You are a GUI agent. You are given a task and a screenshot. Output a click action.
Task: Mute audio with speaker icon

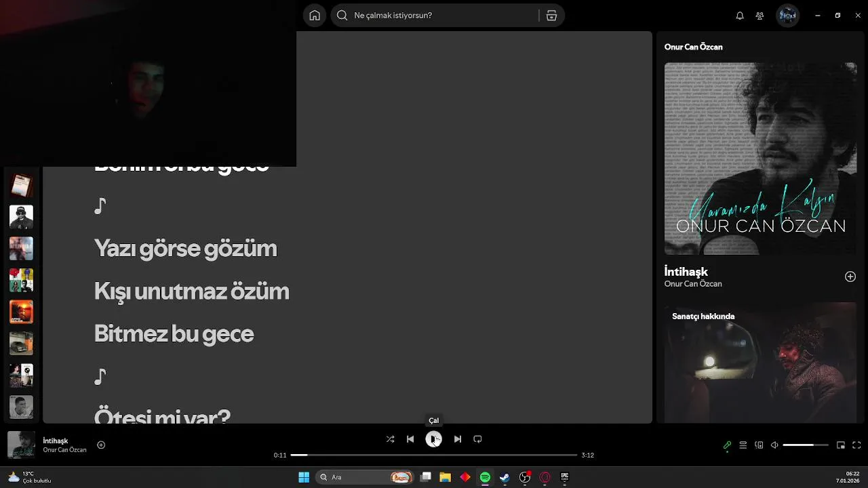(774, 445)
